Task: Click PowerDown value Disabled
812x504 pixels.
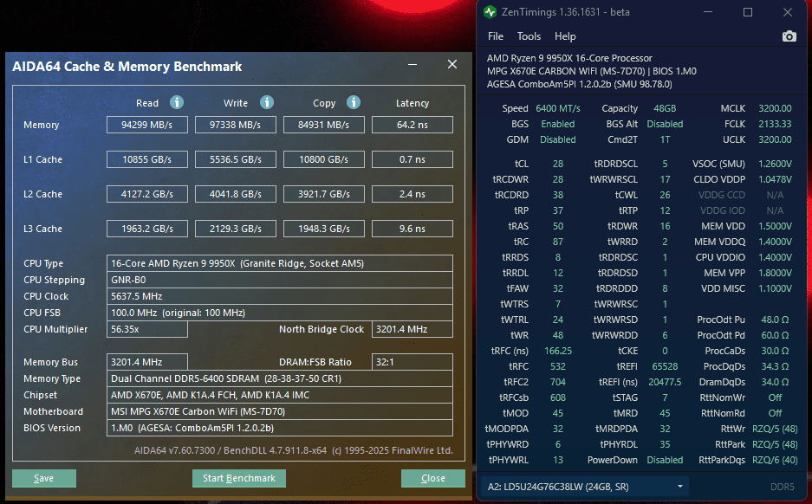Action: [x=665, y=460]
